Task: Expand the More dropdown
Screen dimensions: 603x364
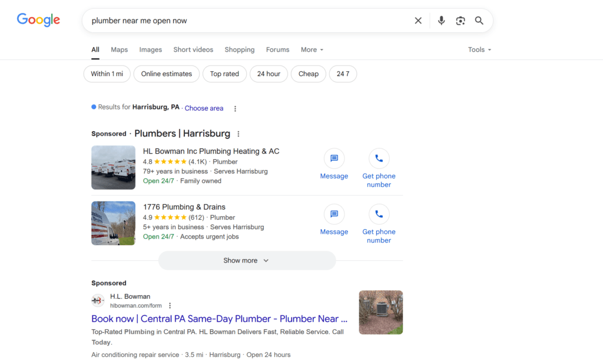Action: point(312,49)
